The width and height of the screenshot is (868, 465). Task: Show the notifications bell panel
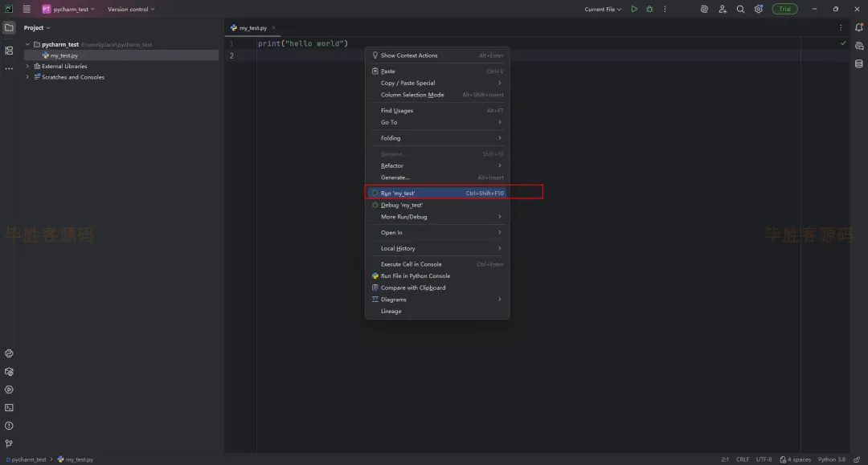click(858, 28)
